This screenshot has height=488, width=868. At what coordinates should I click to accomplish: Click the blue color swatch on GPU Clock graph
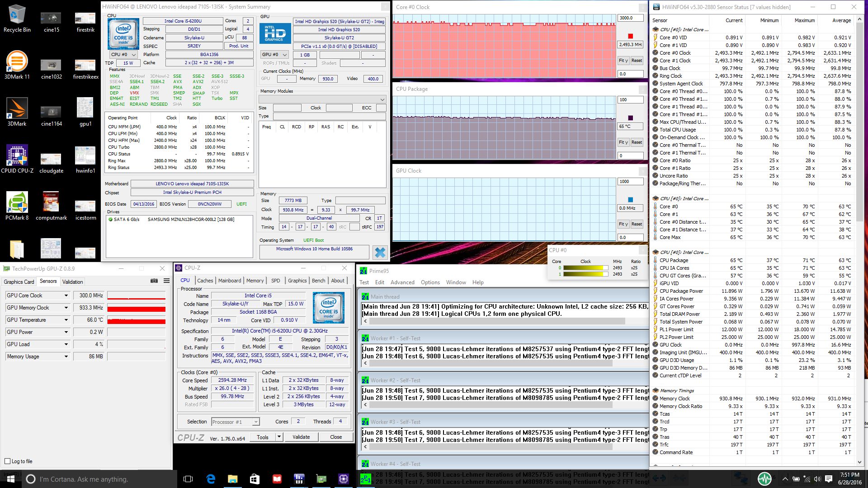630,200
